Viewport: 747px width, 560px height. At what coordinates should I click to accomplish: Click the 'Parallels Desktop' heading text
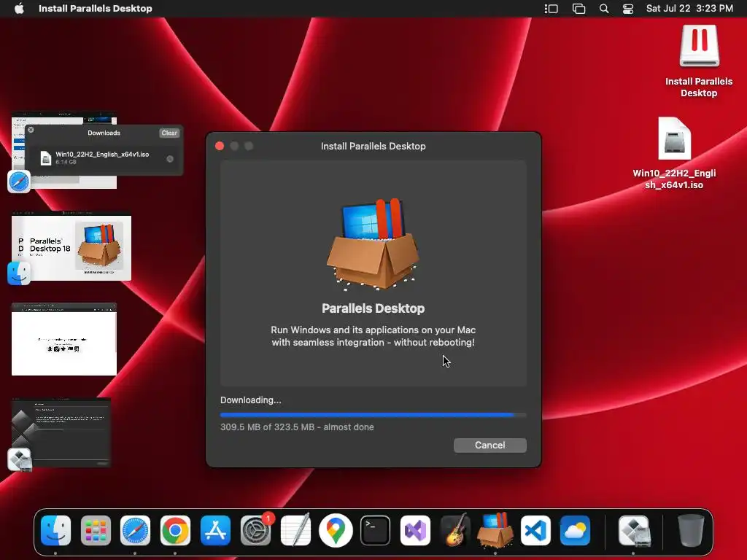coord(373,308)
